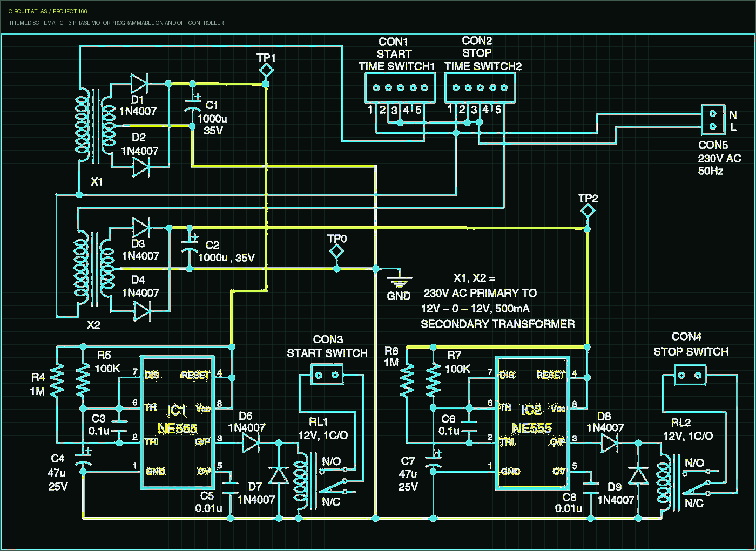Select the C1 1000u capacitor symbol
Screen dimensions: 756x551
(192, 104)
